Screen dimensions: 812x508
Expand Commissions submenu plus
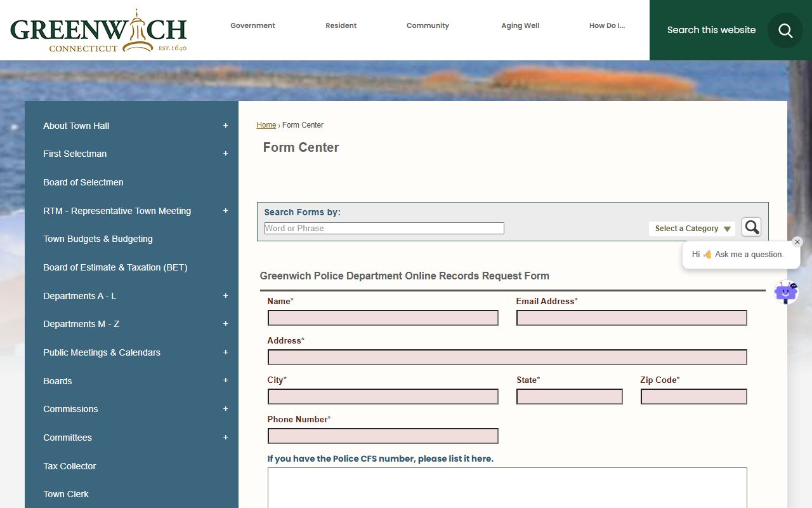pyautogui.click(x=225, y=409)
